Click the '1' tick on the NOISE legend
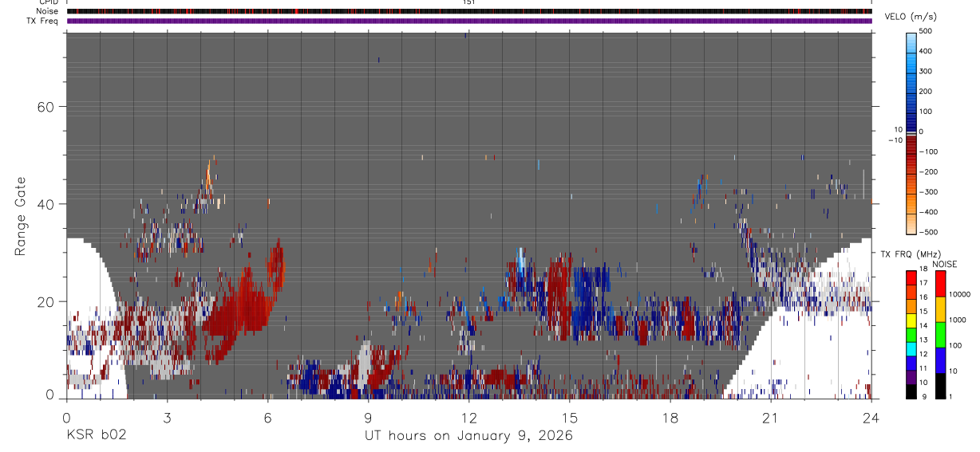Screen dimensions: 980x452 951,396
